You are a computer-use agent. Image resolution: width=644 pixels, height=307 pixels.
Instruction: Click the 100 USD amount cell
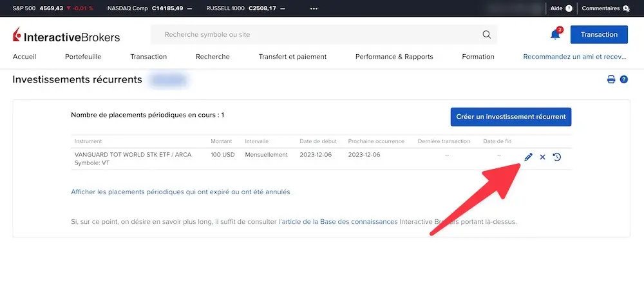click(x=223, y=155)
